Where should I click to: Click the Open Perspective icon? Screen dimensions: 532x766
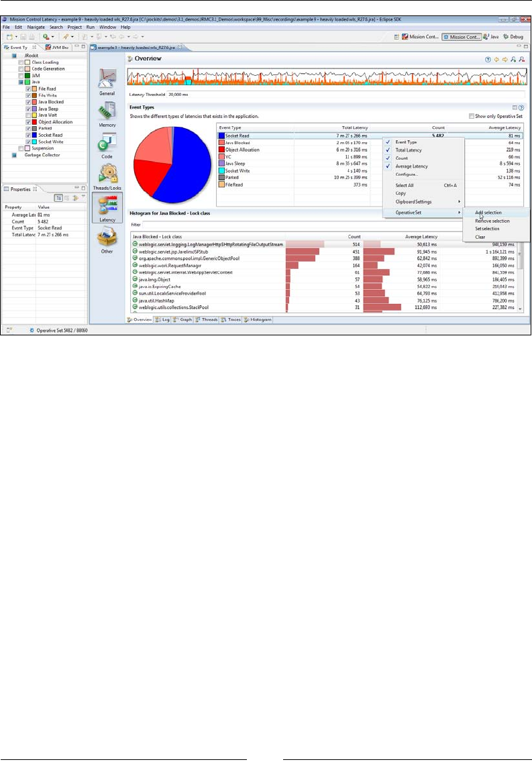[x=396, y=37]
